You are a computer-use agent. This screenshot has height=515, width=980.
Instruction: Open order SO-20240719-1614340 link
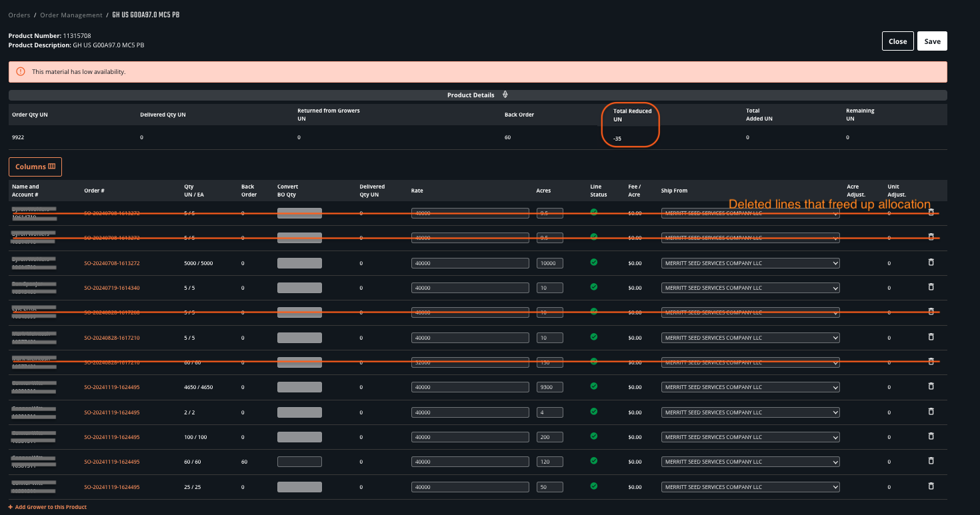(x=112, y=288)
